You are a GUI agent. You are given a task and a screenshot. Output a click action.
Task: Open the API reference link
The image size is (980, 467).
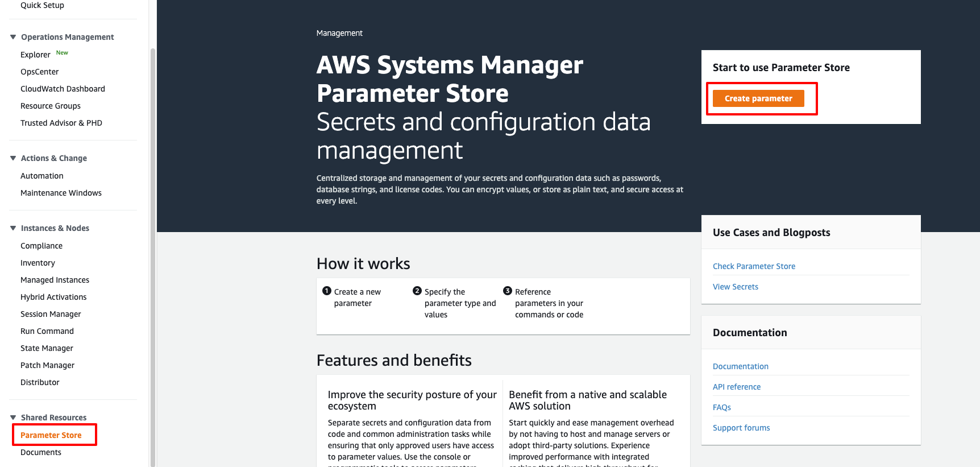736,387
